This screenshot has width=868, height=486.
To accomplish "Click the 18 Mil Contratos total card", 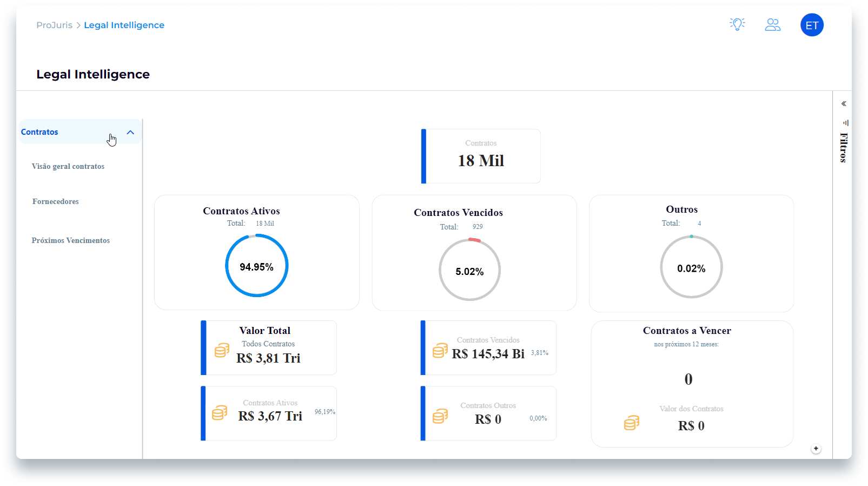I will pos(481,156).
